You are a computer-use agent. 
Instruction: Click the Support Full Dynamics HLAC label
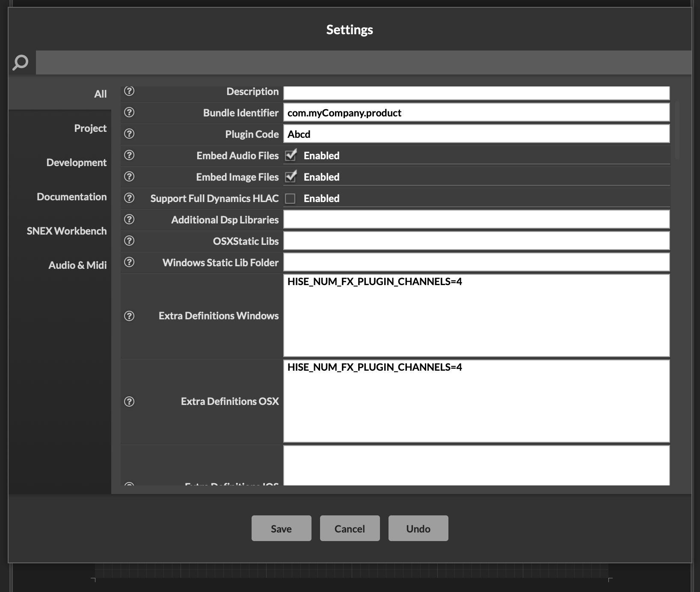pos(214,198)
